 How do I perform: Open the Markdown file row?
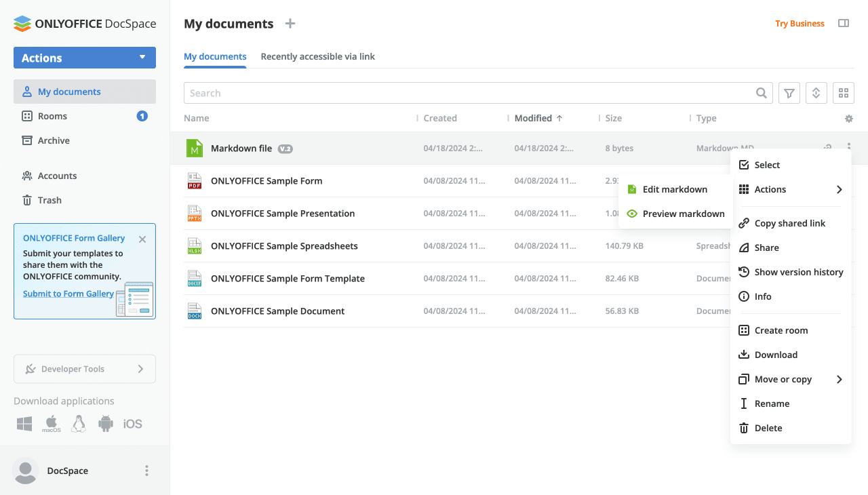(241, 148)
